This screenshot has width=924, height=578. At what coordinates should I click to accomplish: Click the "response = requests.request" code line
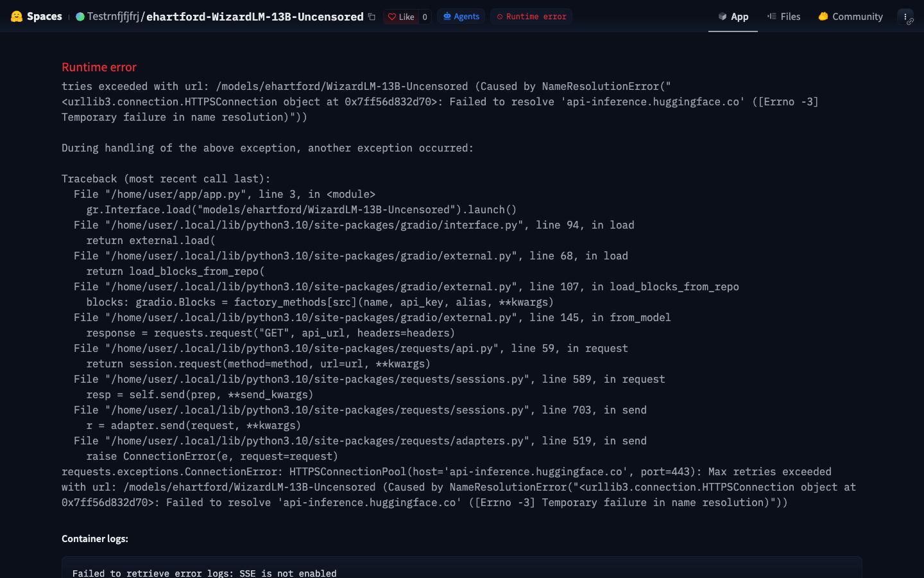271,333
